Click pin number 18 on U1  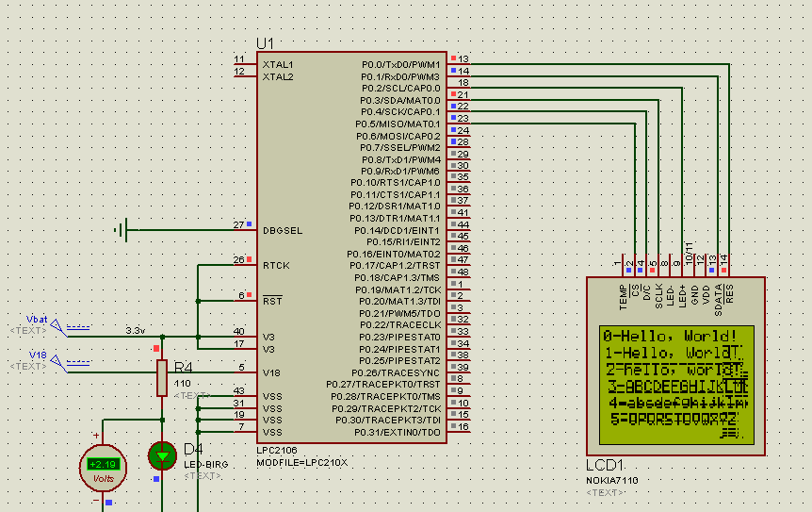(463, 82)
